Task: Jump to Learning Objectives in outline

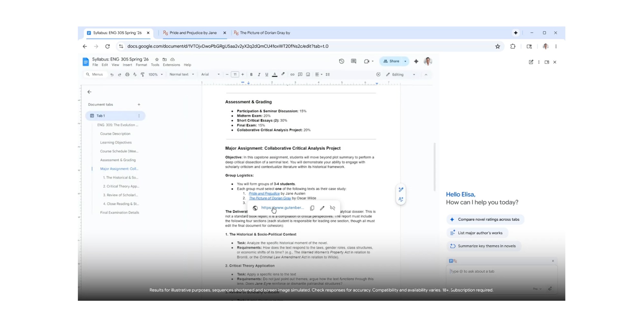Action: click(x=116, y=142)
